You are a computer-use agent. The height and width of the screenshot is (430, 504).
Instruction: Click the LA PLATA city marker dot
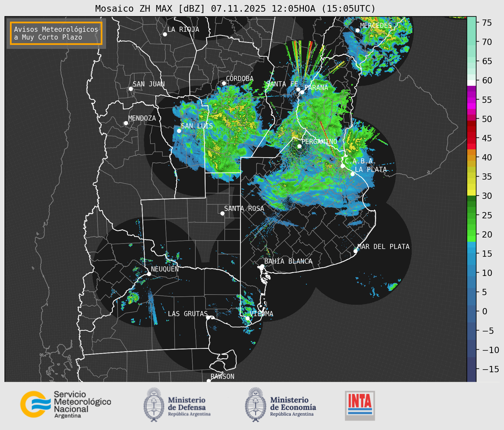click(353, 174)
